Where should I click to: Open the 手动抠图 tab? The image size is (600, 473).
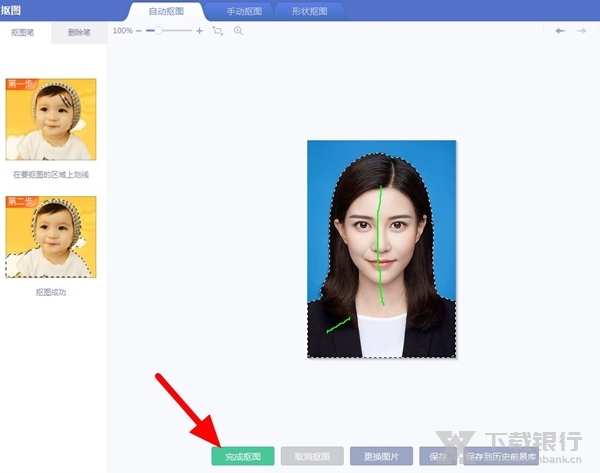[244, 11]
